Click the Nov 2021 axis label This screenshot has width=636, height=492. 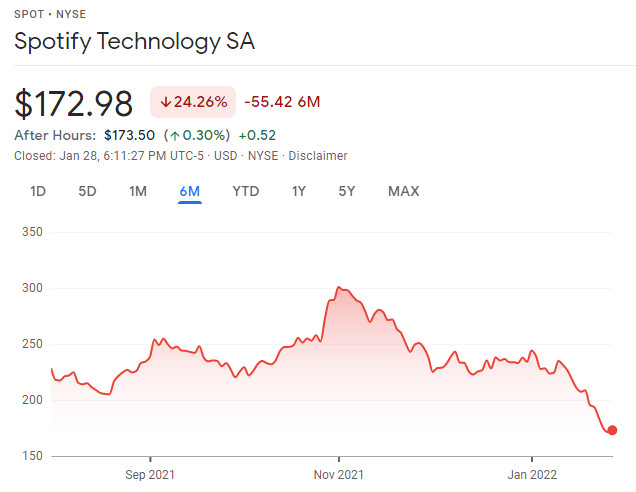tap(342, 474)
